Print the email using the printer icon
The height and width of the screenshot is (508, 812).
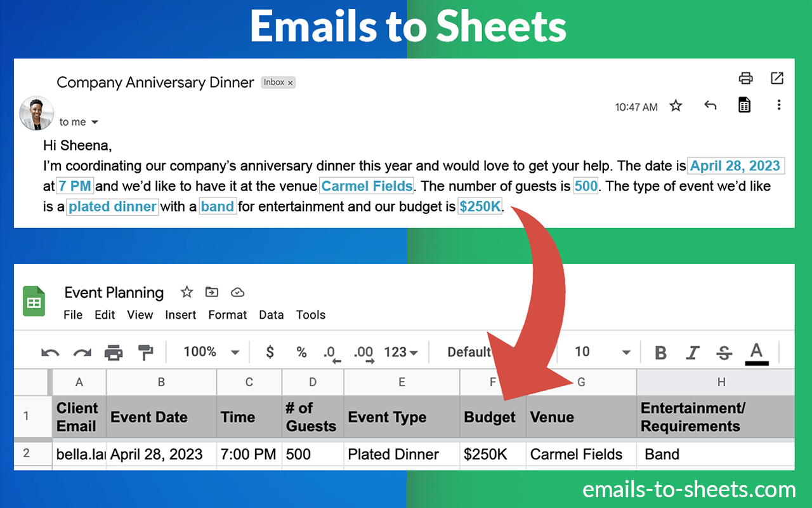746,77
